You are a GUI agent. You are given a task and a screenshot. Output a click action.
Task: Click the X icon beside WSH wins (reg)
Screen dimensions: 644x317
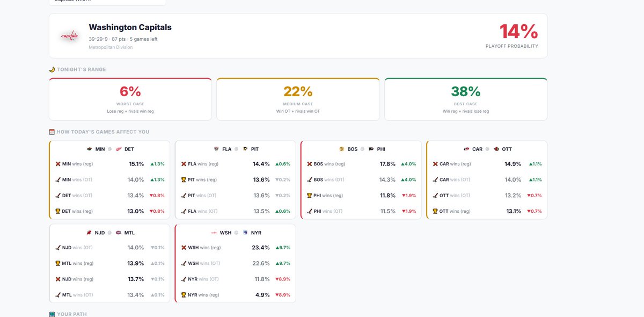pos(184,248)
